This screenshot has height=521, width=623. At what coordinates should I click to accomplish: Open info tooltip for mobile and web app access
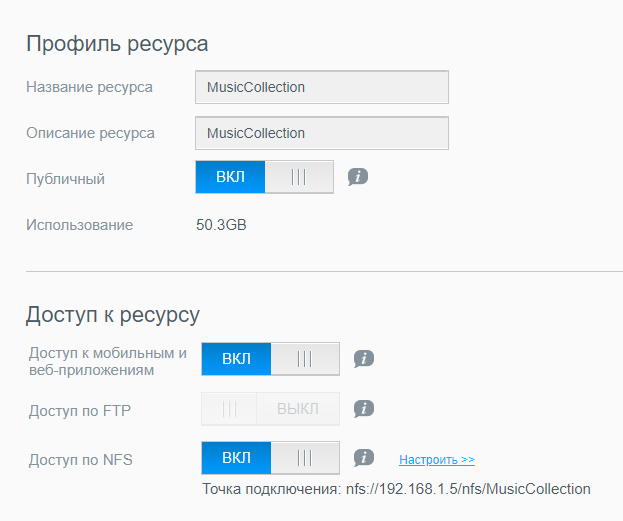coord(364,359)
